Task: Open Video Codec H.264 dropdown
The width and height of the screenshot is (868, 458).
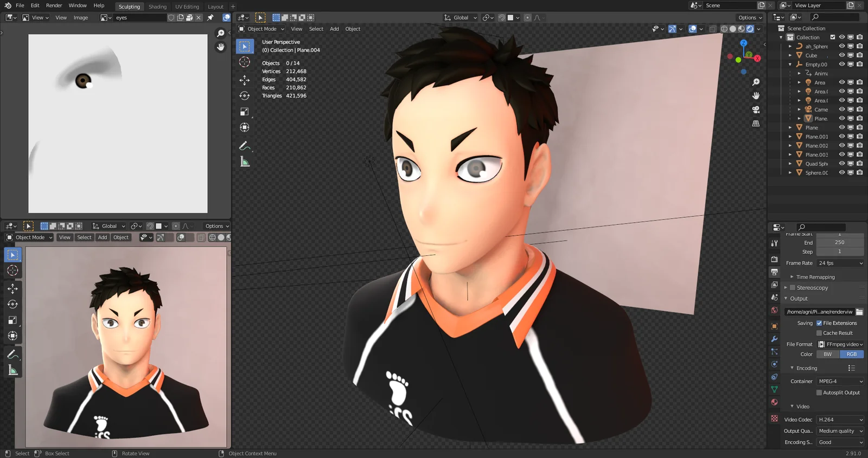Action: (840, 420)
